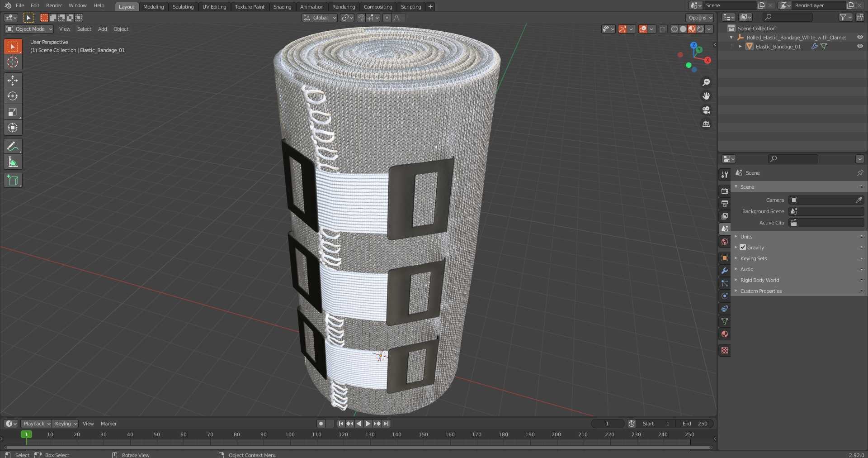Switch to the Sculpting workspace tab
This screenshot has width=868, height=458.
point(183,7)
